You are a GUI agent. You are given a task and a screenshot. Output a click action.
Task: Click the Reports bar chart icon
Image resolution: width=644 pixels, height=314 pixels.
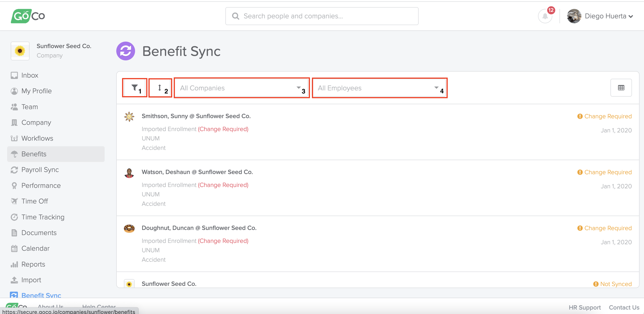[x=14, y=264]
